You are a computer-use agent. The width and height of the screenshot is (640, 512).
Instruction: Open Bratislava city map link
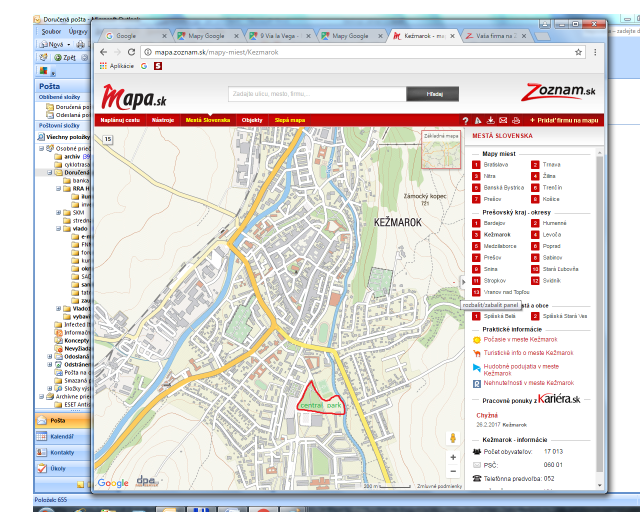pyautogui.click(x=496, y=165)
